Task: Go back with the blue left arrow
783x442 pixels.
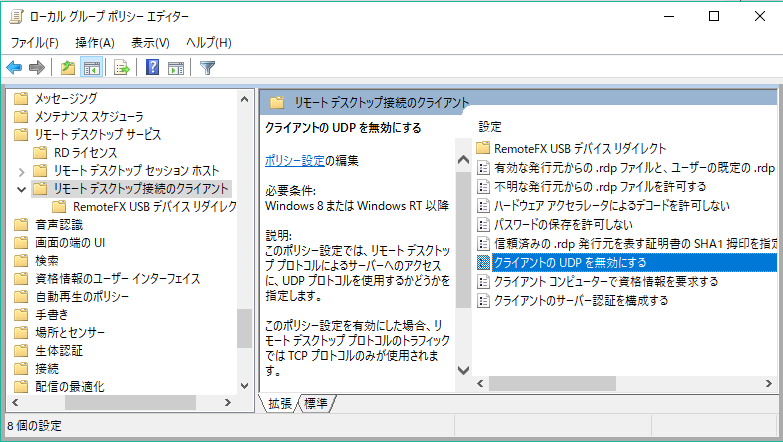Action: pyautogui.click(x=14, y=67)
